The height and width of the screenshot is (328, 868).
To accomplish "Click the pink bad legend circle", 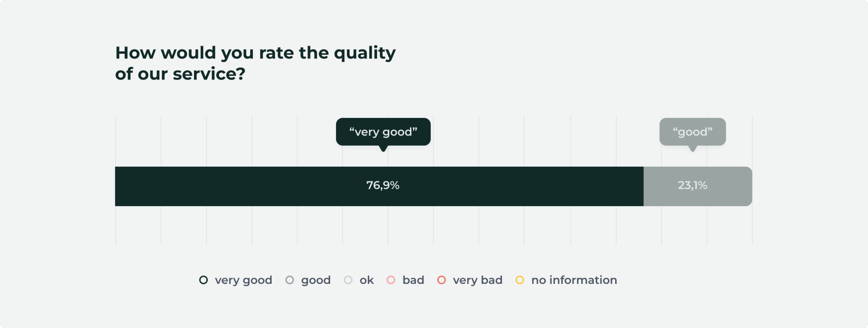I will tap(391, 280).
